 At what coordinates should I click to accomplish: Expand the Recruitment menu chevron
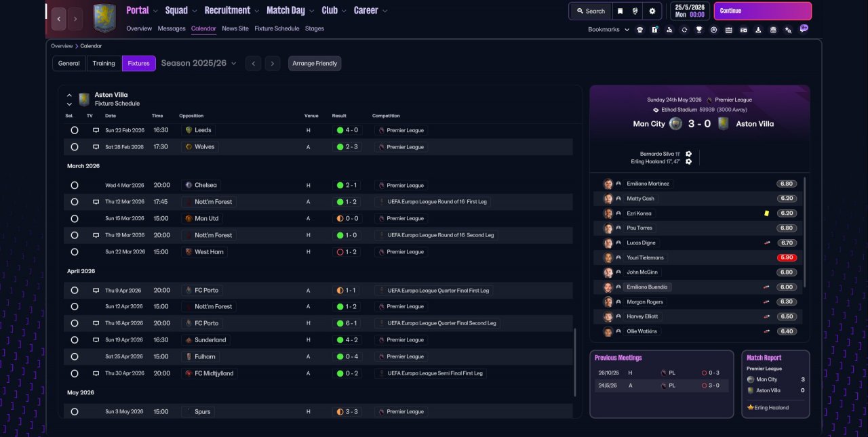click(256, 11)
